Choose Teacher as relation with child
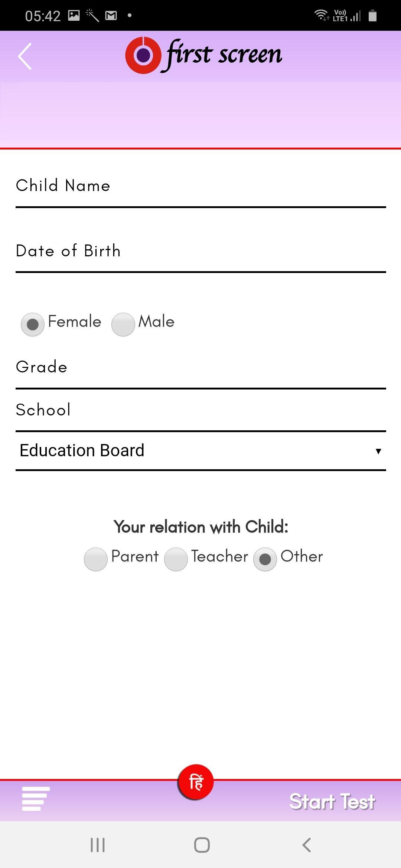Image resolution: width=401 pixels, height=868 pixels. tap(176, 559)
